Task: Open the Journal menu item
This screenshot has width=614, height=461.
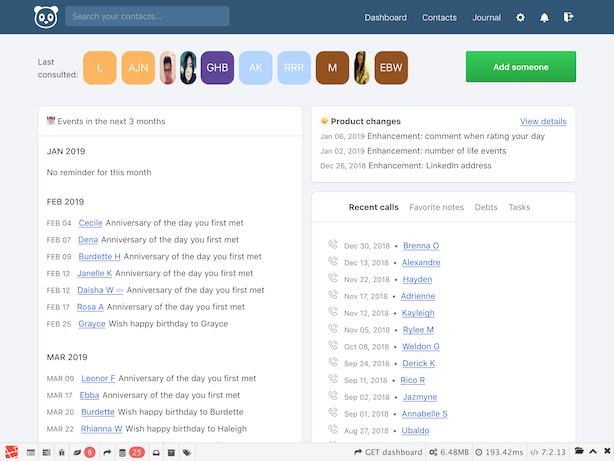Action: point(486,18)
